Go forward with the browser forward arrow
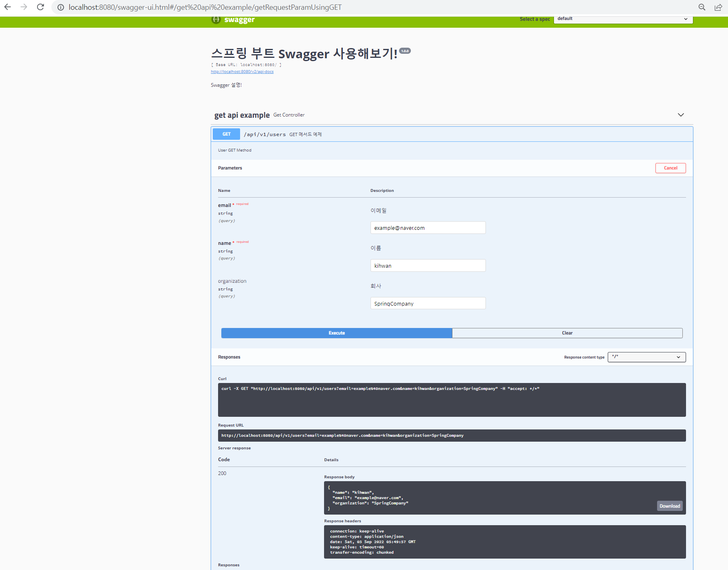The width and height of the screenshot is (728, 570). pyautogui.click(x=24, y=7)
